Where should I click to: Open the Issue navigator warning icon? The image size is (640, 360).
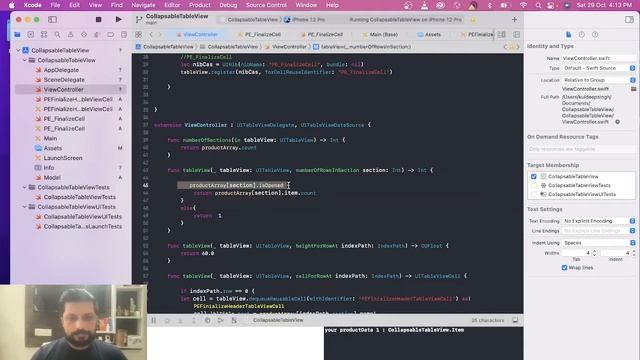click(71, 35)
